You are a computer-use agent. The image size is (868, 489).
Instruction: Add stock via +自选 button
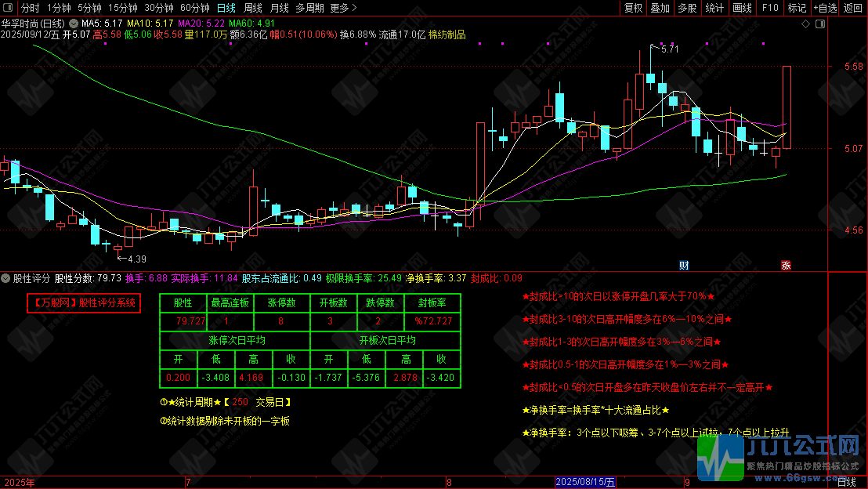[825, 8]
